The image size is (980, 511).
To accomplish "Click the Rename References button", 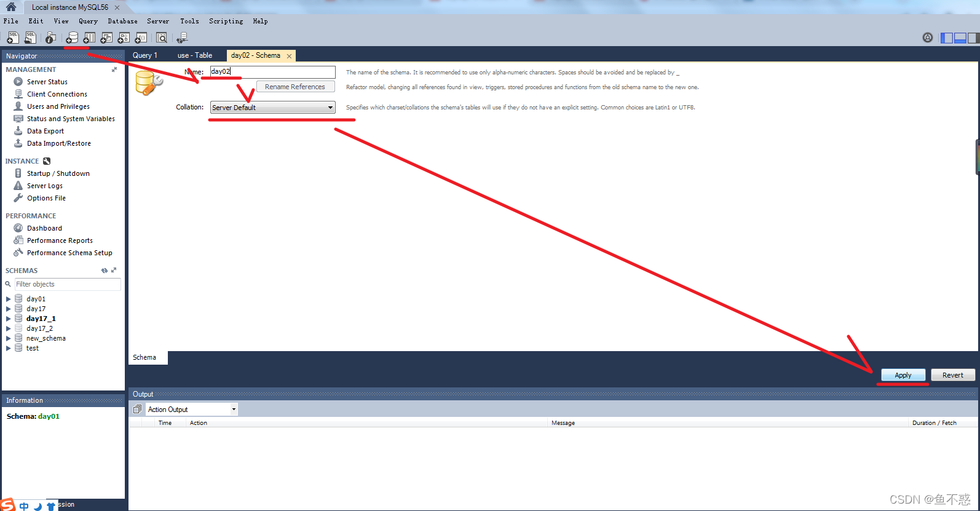I will tap(295, 87).
